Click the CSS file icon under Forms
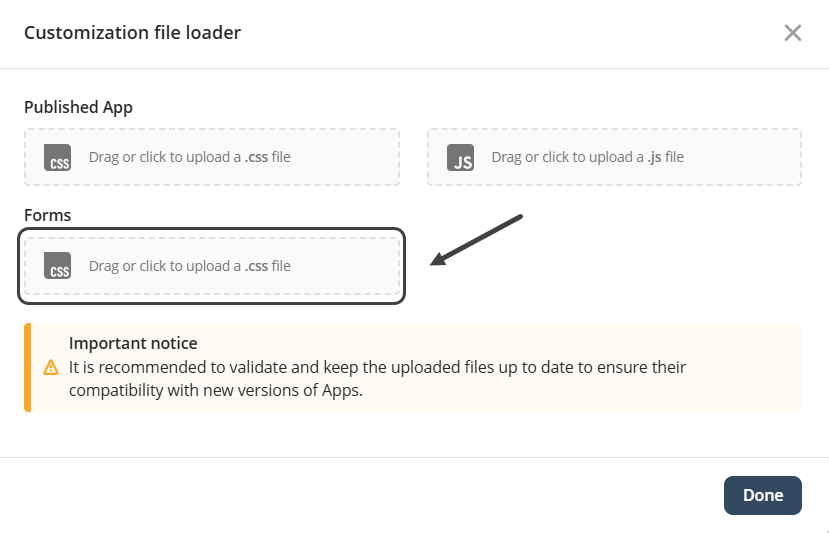Screen dimensions: 829x533 pos(58,266)
